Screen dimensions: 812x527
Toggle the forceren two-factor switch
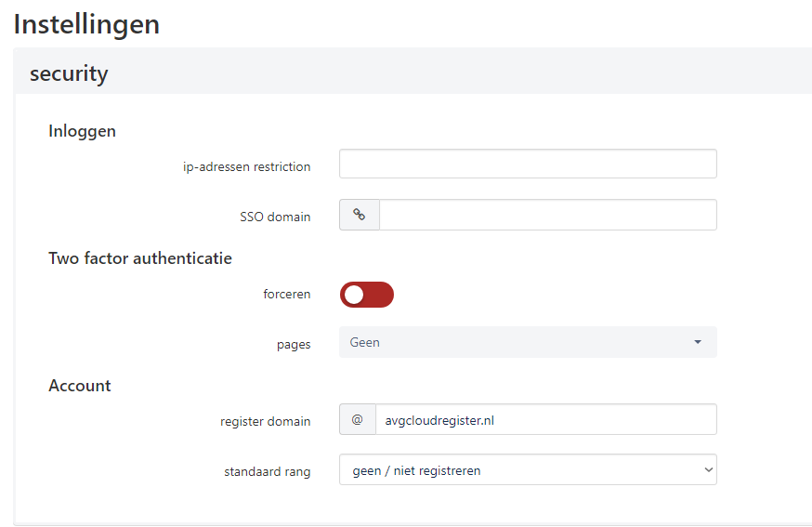pos(367,295)
